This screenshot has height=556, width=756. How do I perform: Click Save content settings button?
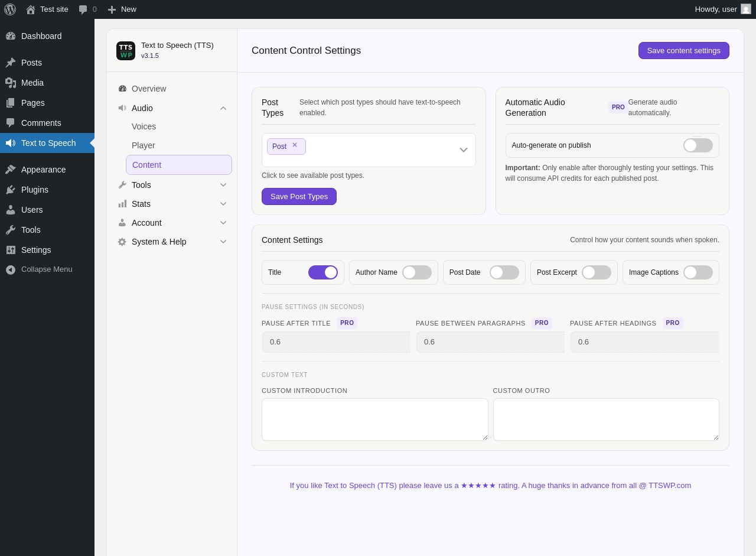coord(684,51)
